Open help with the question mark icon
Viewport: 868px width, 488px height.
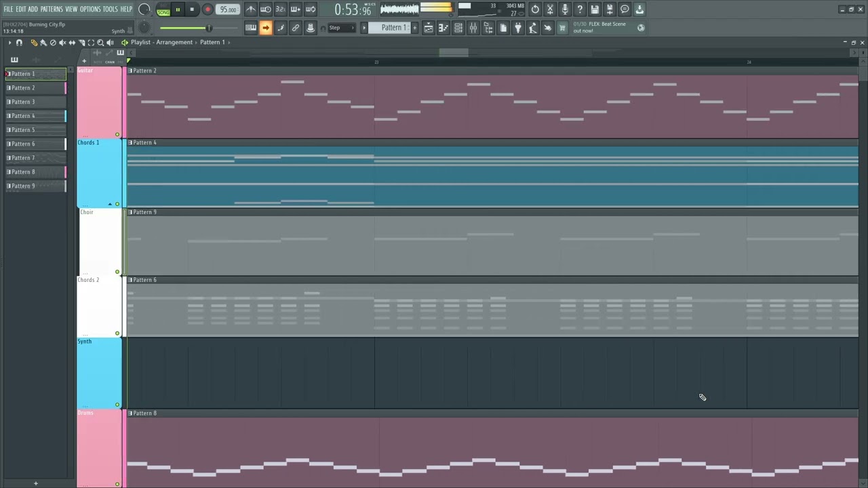tap(580, 9)
